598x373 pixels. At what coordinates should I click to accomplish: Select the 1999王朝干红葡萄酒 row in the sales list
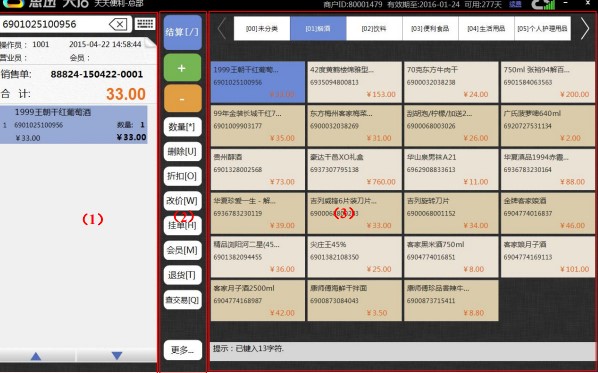tap(74, 125)
